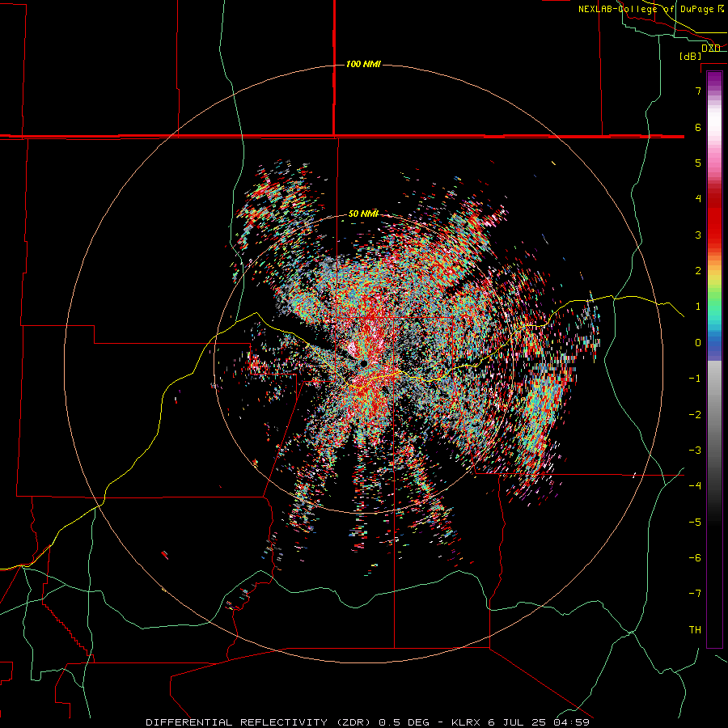Click the '6' value on the dB scale

698,127
